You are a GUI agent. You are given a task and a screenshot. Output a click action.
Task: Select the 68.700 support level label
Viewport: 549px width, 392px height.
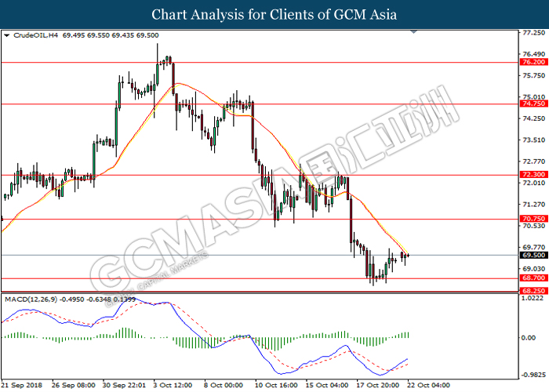(x=533, y=278)
